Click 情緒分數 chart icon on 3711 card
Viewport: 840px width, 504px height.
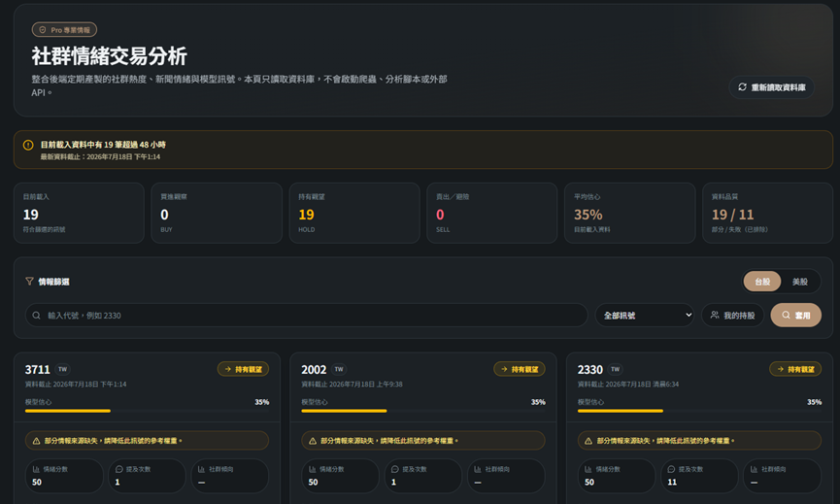pyautogui.click(x=37, y=469)
